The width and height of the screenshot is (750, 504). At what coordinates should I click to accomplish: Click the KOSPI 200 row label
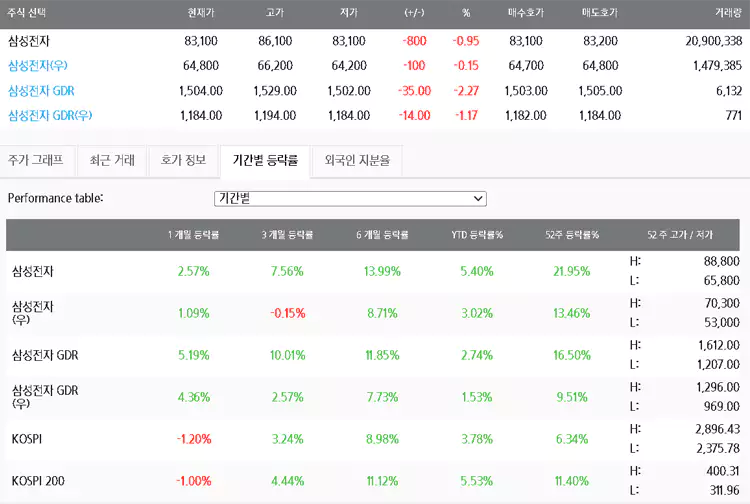(x=38, y=481)
